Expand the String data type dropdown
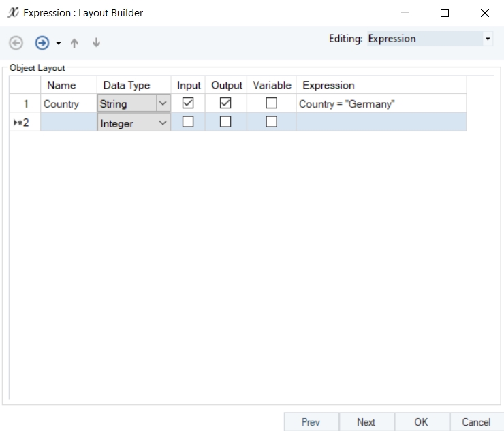 tap(163, 104)
